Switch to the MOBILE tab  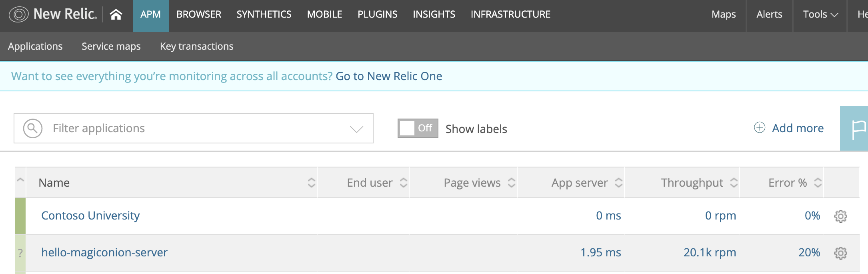coord(324,14)
